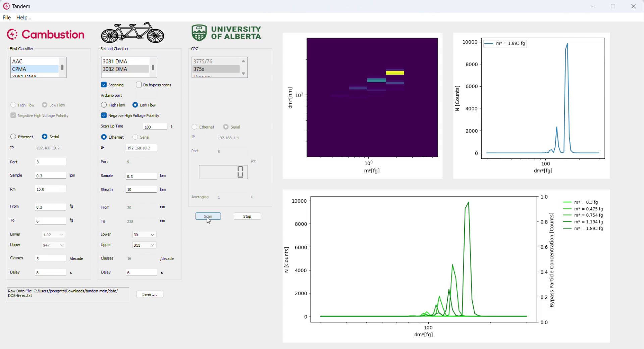Click the Cambustion logo

click(x=46, y=34)
